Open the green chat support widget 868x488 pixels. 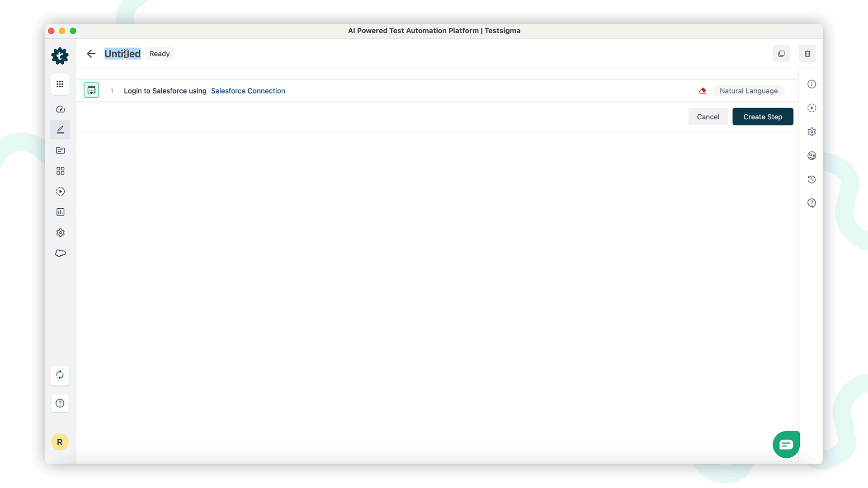pos(786,445)
